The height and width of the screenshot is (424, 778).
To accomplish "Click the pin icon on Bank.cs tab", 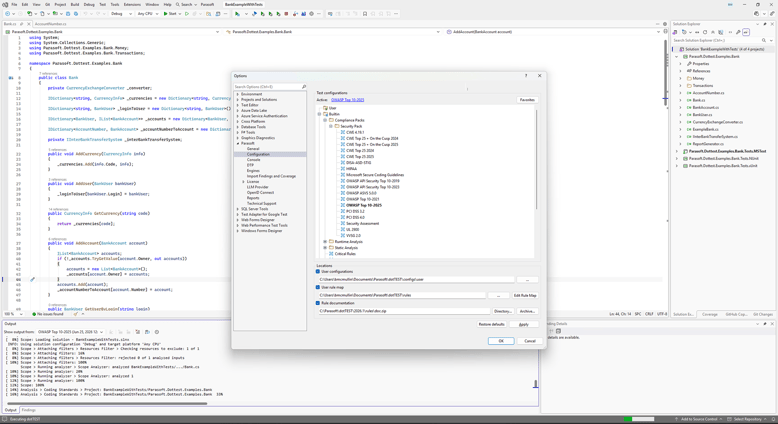I will coord(23,24).
